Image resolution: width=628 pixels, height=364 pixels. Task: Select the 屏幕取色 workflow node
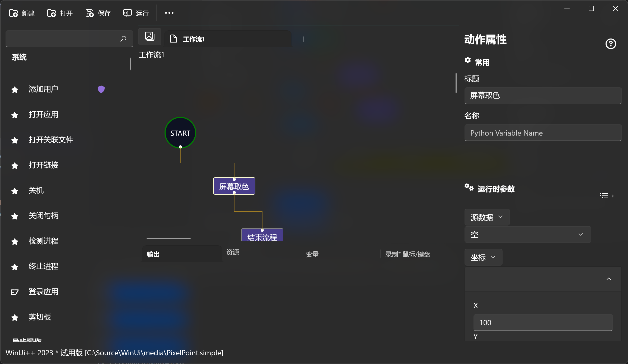[x=234, y=186]
